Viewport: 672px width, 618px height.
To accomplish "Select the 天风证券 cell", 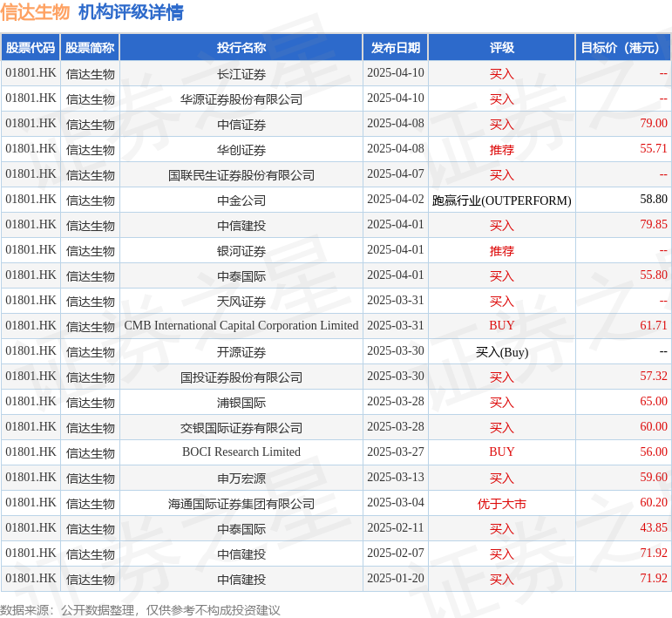I will point(241,302).
